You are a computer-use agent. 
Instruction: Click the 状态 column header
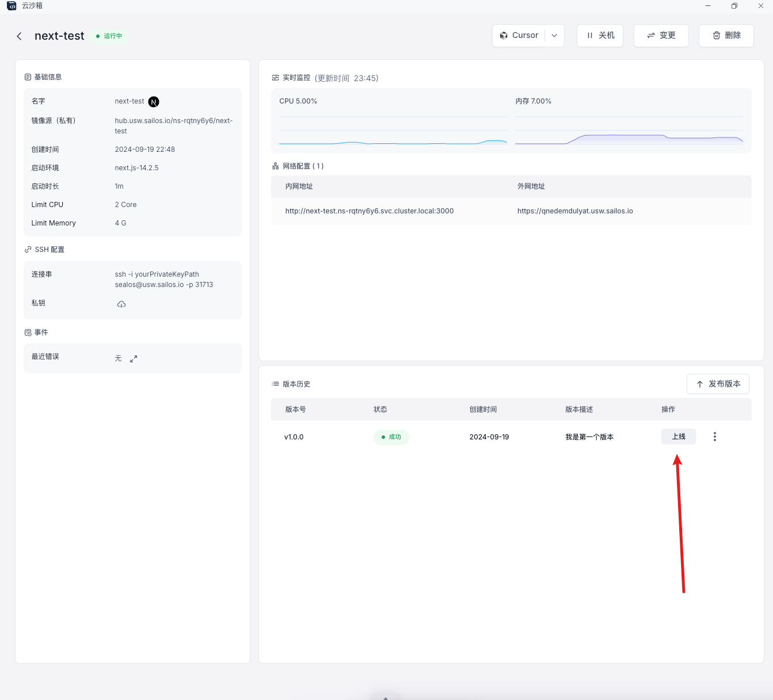380,410
